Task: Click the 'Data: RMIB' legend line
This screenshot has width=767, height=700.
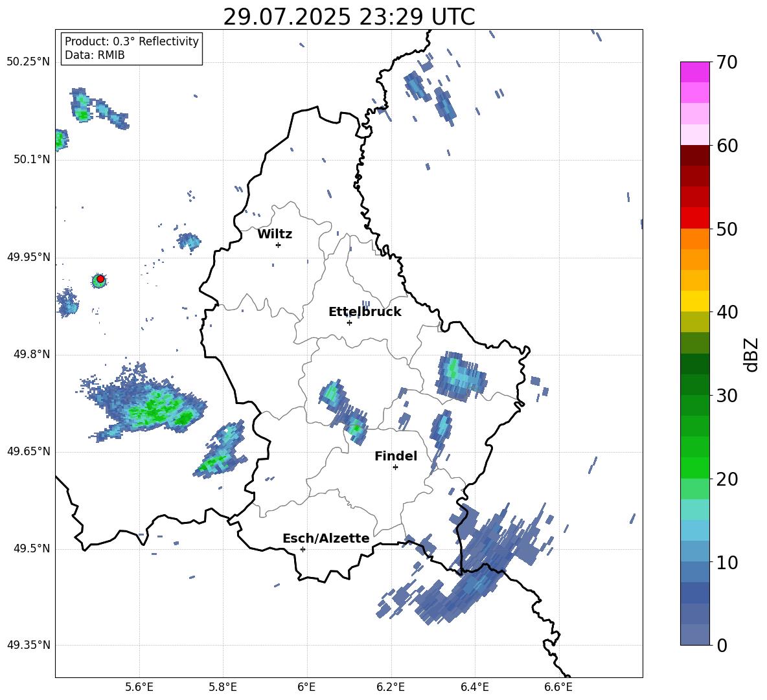Action: [x=95, y=55]
